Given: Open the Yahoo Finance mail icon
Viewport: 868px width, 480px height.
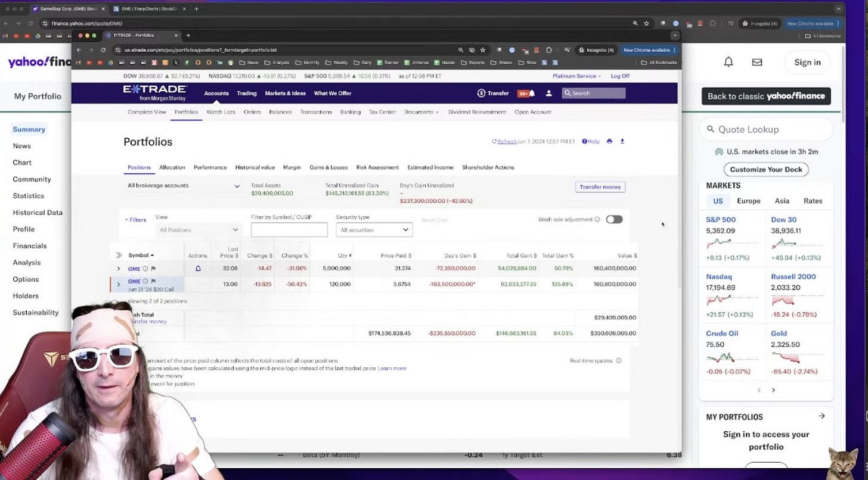Looking at the screenshot, I should (x=757, y=62).
